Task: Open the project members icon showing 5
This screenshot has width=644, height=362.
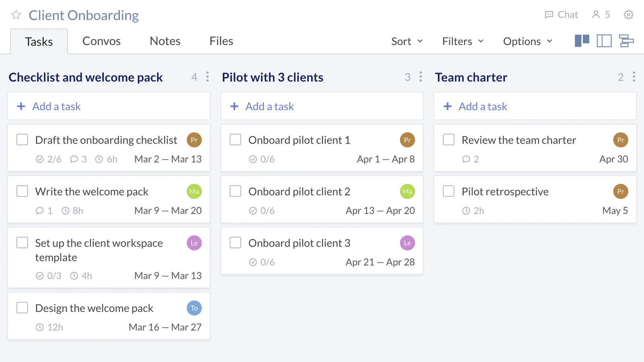Action: (x=601, y=15)
